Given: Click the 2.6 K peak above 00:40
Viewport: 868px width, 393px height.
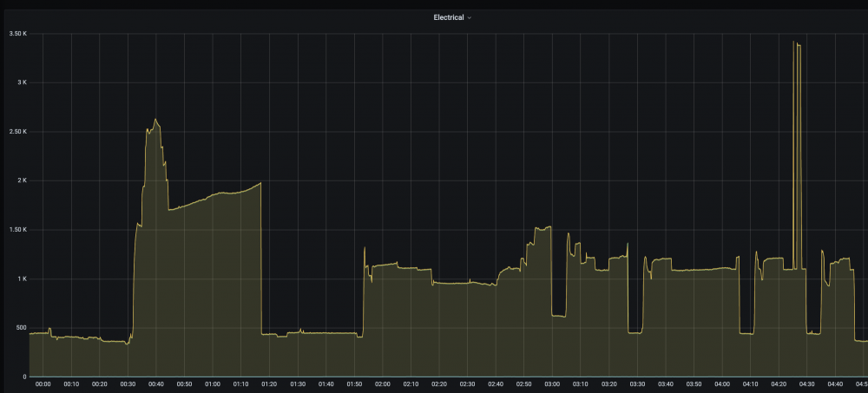Looking at the screenshot, I should pyautogui.click(x=155, y=119).
